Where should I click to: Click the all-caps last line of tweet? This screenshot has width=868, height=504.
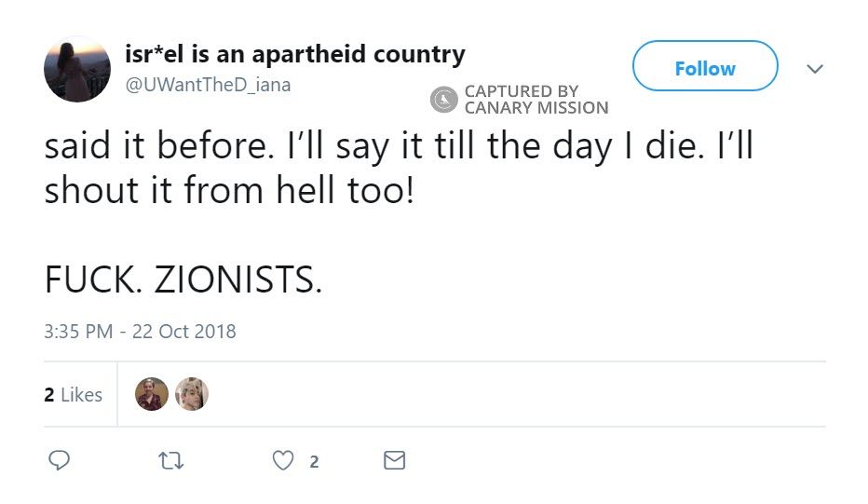(x=183, y=279)
